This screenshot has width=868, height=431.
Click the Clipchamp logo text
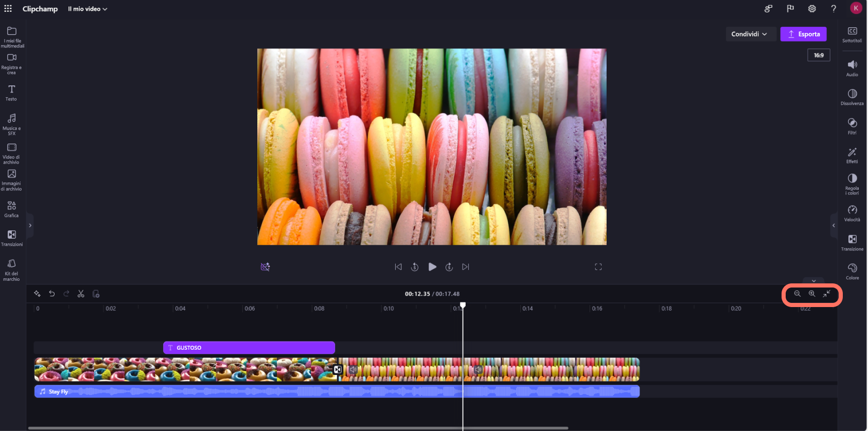[x=40, y=9]
